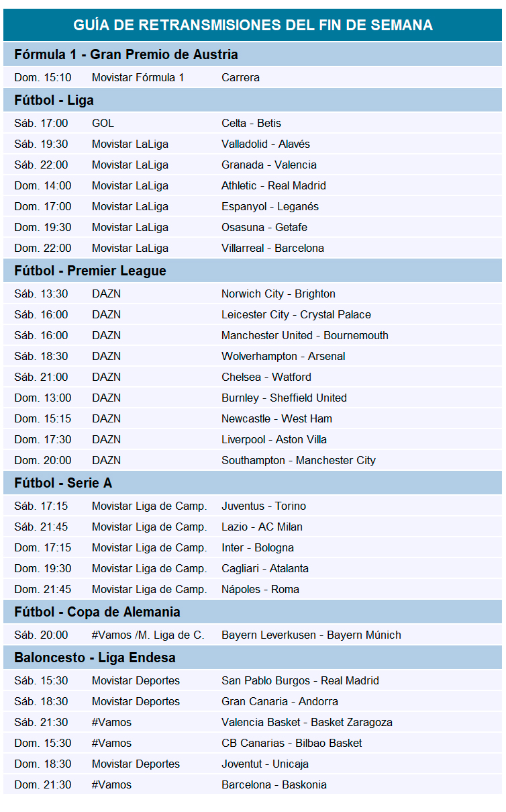
Task: Select the Barcelona - Baskonia game
Action: pyautogui.click(x=274, y=784)
